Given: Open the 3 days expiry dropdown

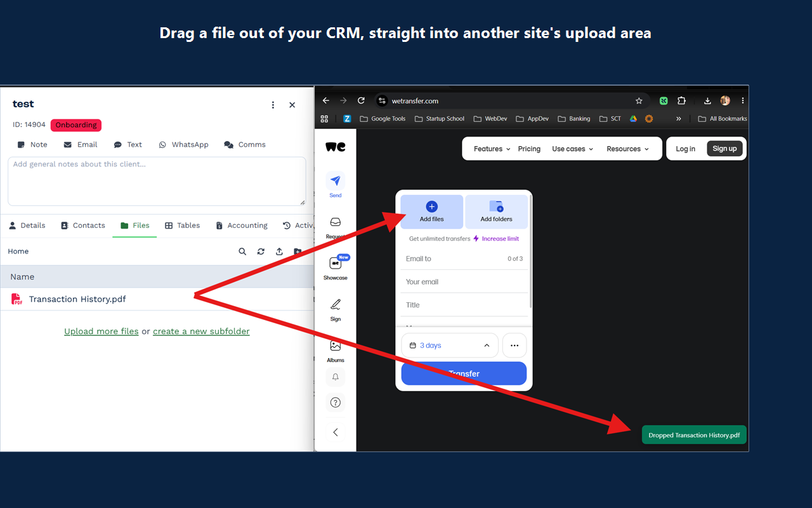Looking at the screenshot, I should (450, 345).
